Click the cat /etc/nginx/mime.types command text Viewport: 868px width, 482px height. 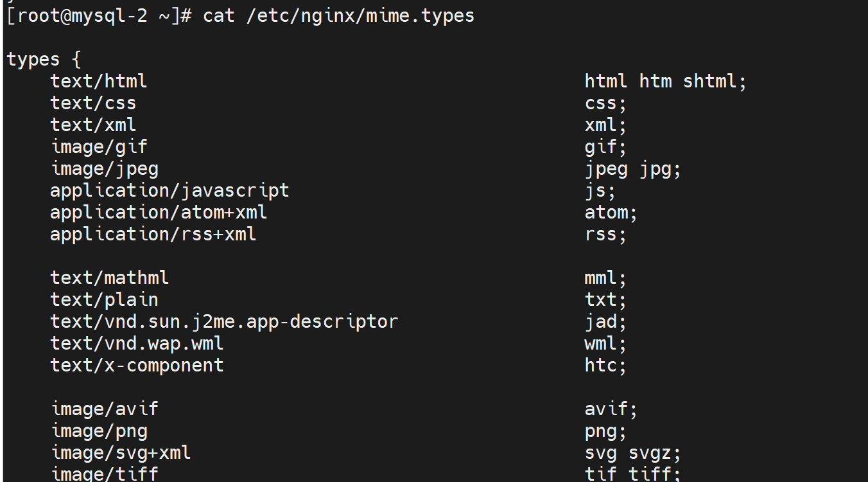(338, 16)
